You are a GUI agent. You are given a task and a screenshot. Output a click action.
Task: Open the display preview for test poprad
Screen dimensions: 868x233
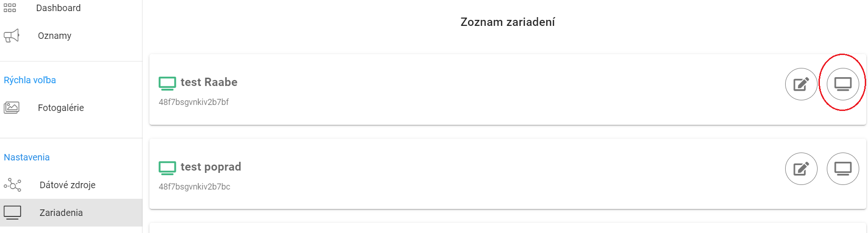[843, 169]
